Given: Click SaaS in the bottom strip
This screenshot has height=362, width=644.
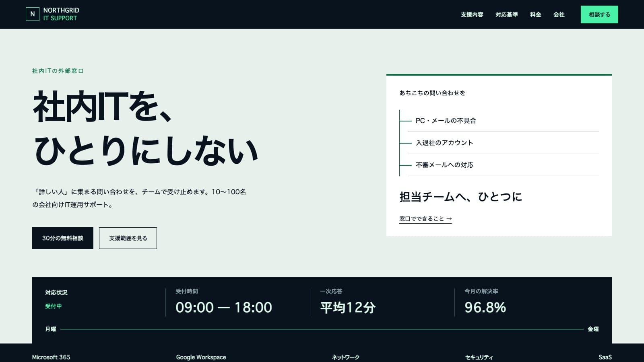Looking at the screenshot, I should (x=605, y=357).
